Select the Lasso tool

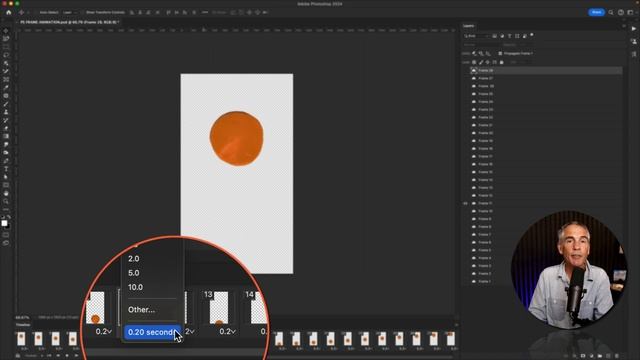[6, 55]
